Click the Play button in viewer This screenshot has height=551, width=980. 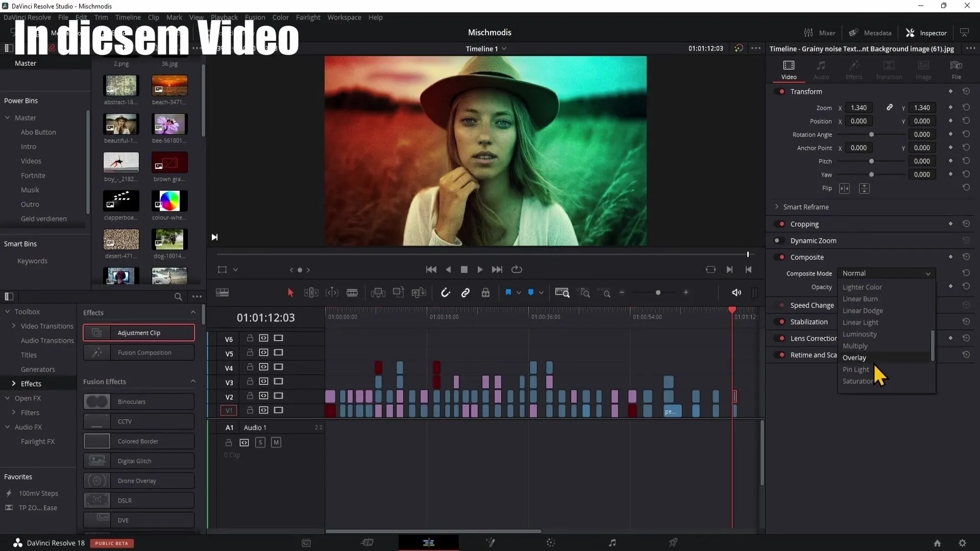pos(480,269)
